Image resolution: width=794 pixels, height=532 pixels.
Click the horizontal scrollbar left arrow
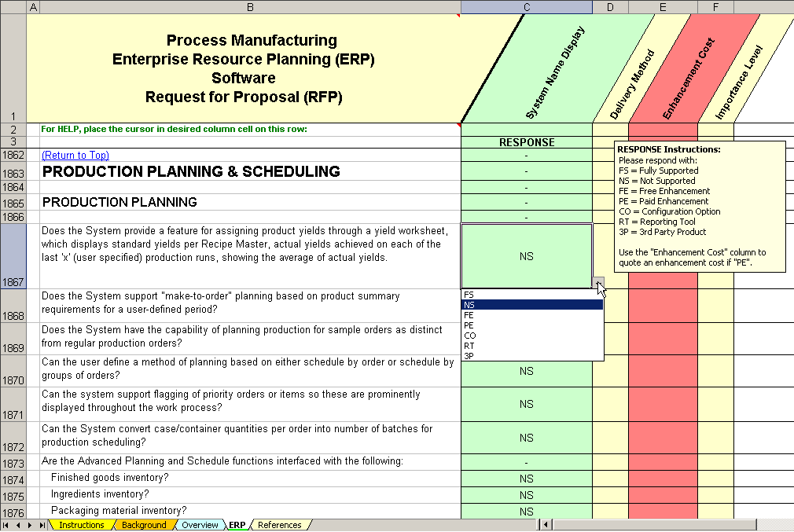point(546,525)
